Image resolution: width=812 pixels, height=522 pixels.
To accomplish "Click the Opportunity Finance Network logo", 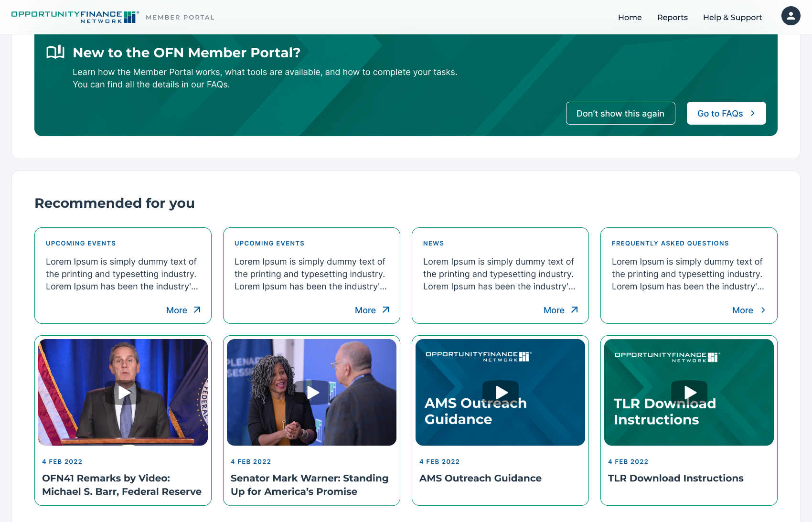I will tap(75, 17).
